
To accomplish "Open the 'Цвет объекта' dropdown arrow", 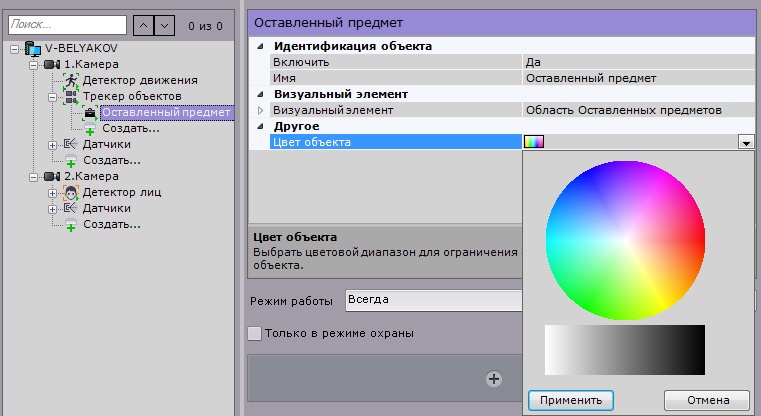I will tap(745, 143).
